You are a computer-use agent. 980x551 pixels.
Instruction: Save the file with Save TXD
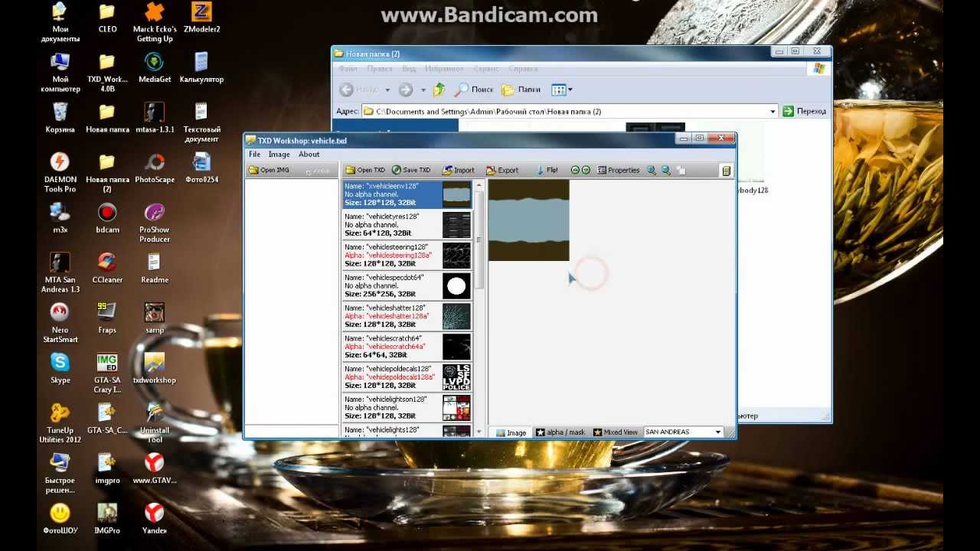(411, 170)
